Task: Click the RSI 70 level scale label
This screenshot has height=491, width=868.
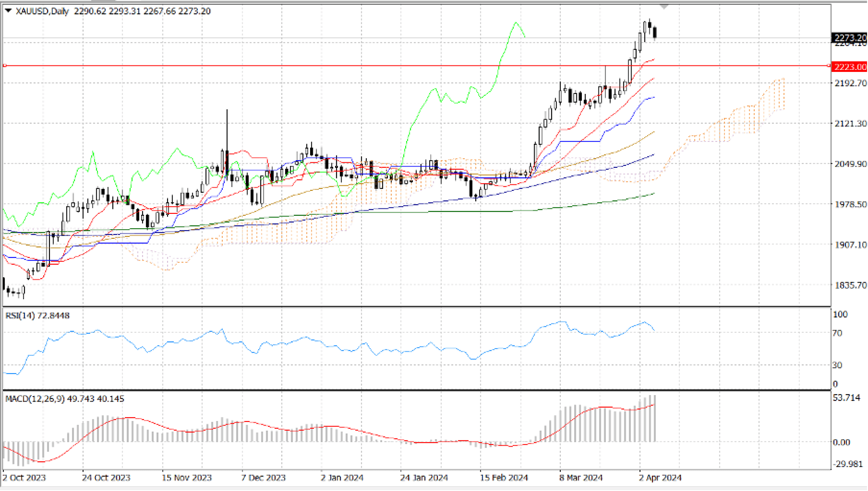Action: [837, 333]
